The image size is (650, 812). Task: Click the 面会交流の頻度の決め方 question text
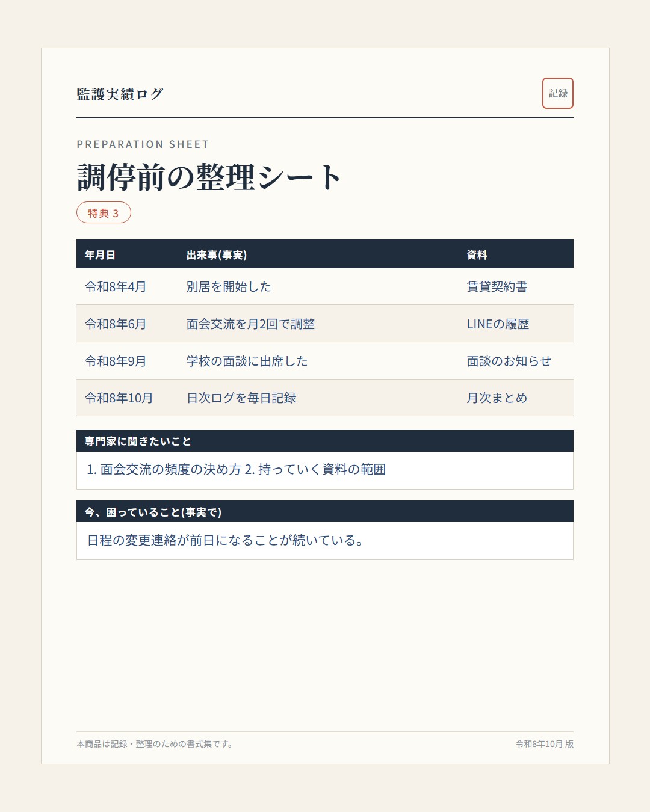tap(170, 469)
